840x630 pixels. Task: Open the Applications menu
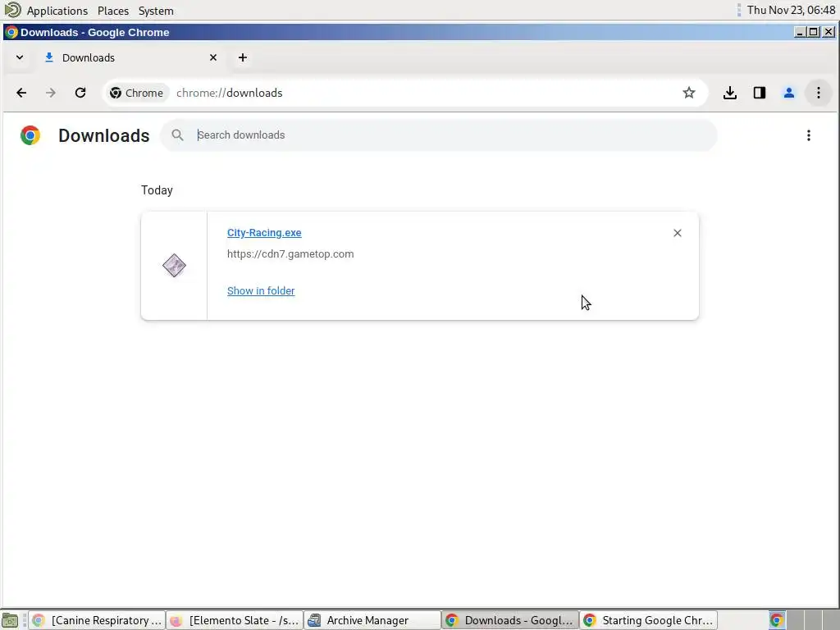point(57,11)
